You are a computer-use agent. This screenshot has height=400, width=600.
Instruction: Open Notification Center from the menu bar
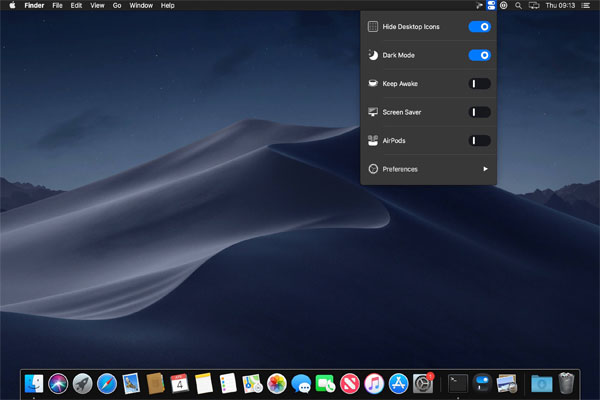pyautogui.click(x=587, y=5)
